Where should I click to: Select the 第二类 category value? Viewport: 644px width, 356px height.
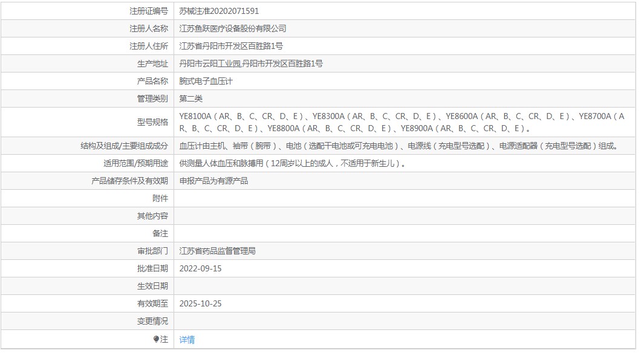pos(191,99)
